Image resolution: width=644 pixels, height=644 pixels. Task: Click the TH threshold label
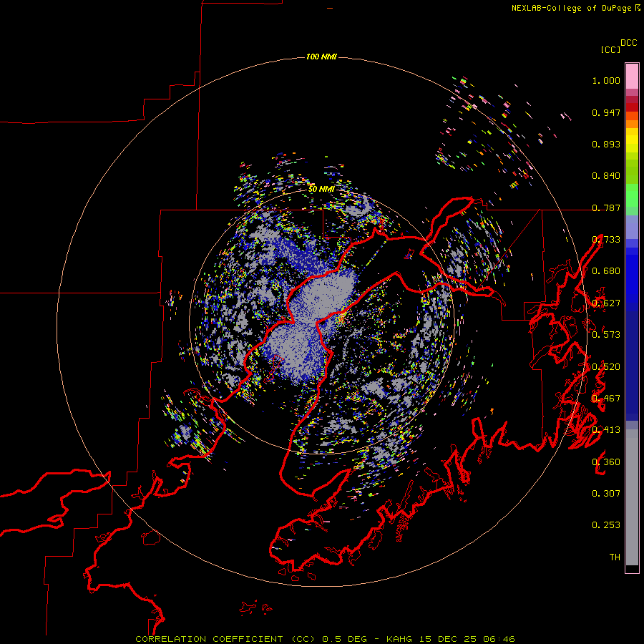pyautogui.click(x=615, y=557)
